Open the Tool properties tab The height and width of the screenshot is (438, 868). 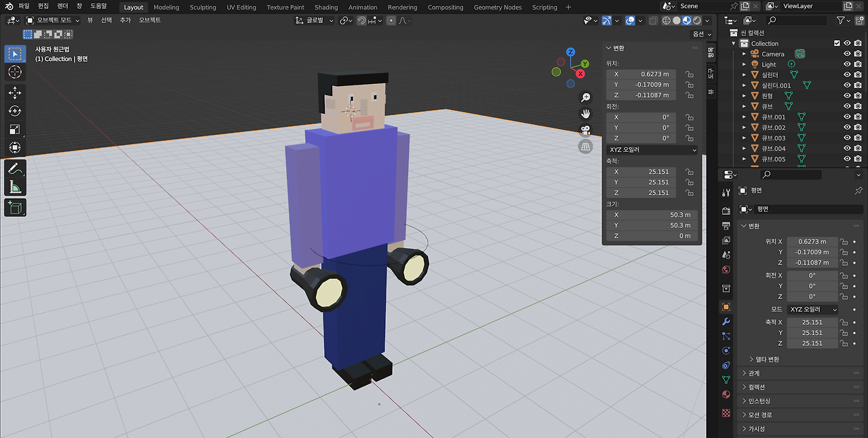pyautogui.click(x=726, y=193)
